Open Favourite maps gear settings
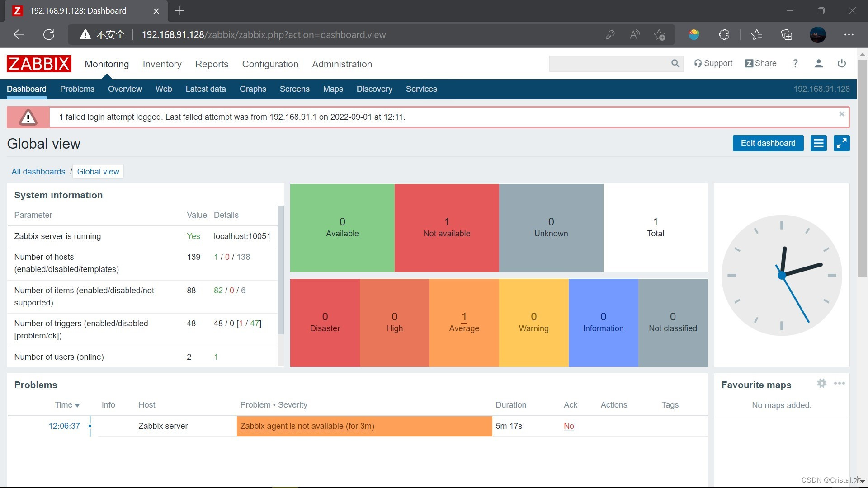The height and width of the screenshot is (488, 868). pyautogui.click(x=821, y=384)
